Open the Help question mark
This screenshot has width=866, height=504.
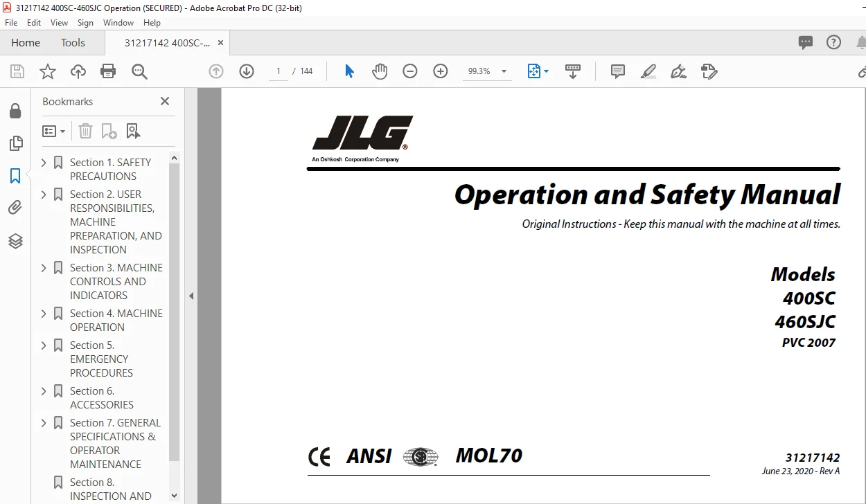click(x=833, y=42)
